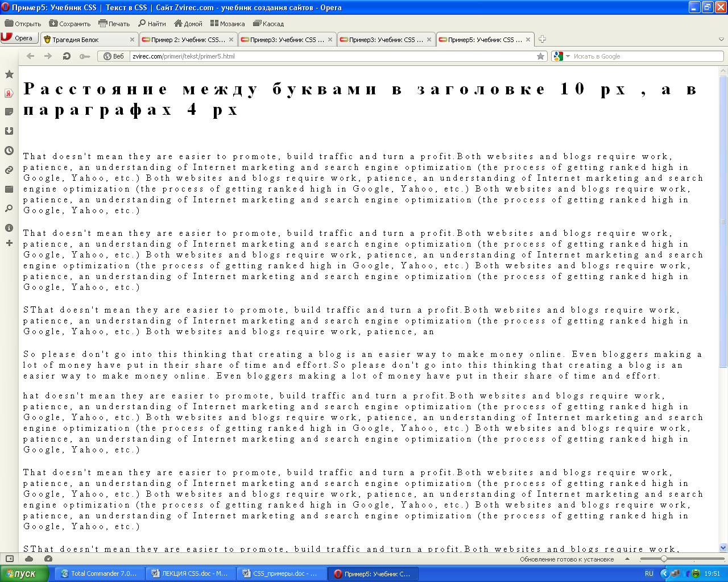Go to the home page via Домой
728x582 pixels.
[x=188, y=24]
